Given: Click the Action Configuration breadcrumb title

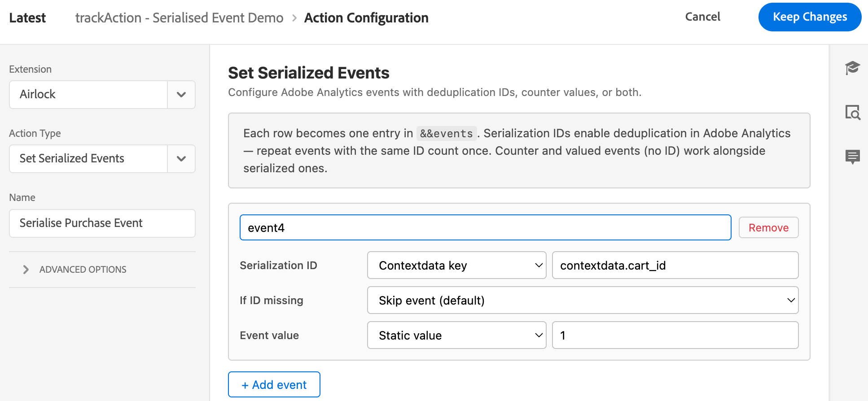Looking at the screenshot, I should 366,18.
